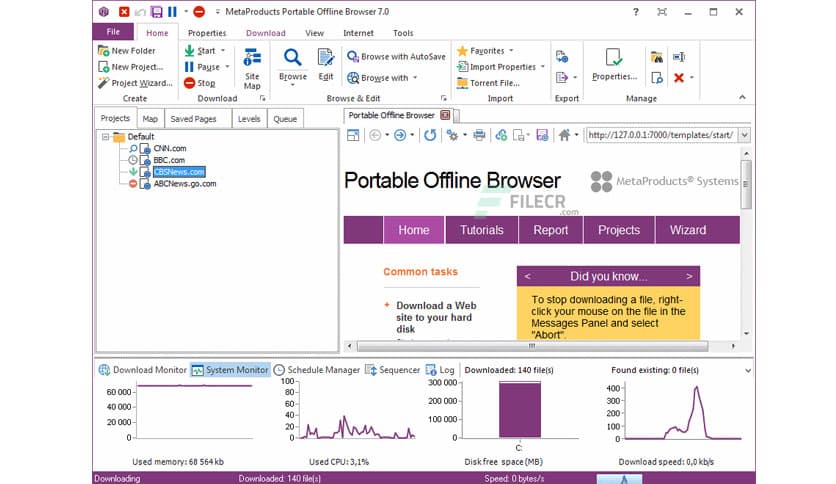Click the New Folder icon
The width and height of the screenshot is (836, 484).
103,51
